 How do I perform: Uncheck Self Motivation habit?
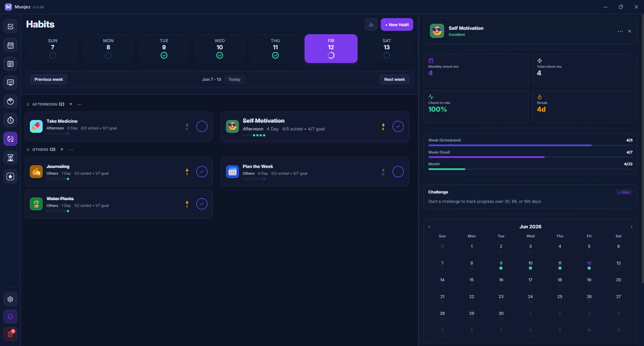click(x=398, y=126)
